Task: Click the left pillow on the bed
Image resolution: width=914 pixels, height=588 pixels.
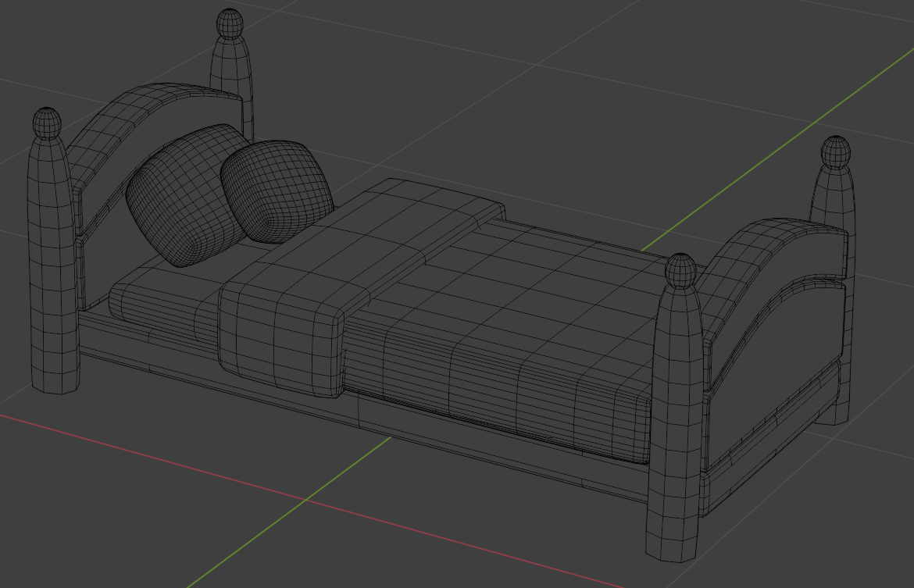Action: [x=181, y=197]
